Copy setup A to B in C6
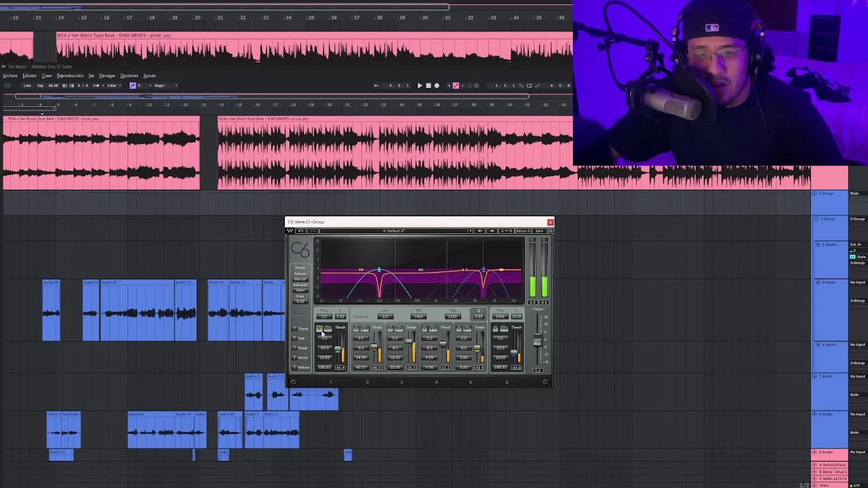The width and height of the screenshot is (868, 488). (x=507, y=231)
